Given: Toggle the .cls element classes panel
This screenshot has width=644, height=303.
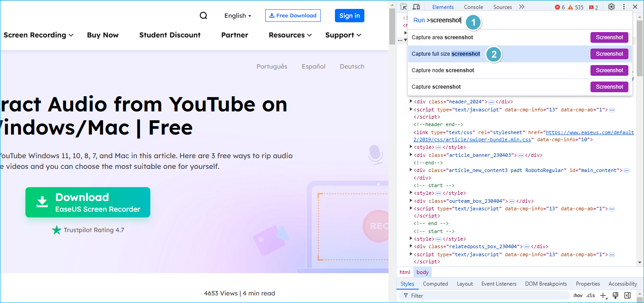Looking at the screenshot, I should (591, 295).
